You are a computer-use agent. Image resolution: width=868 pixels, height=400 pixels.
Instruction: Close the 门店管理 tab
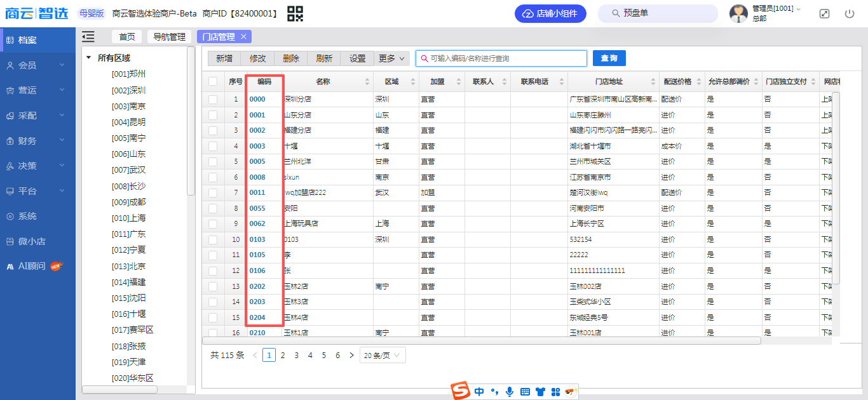[x=243, y=37]
